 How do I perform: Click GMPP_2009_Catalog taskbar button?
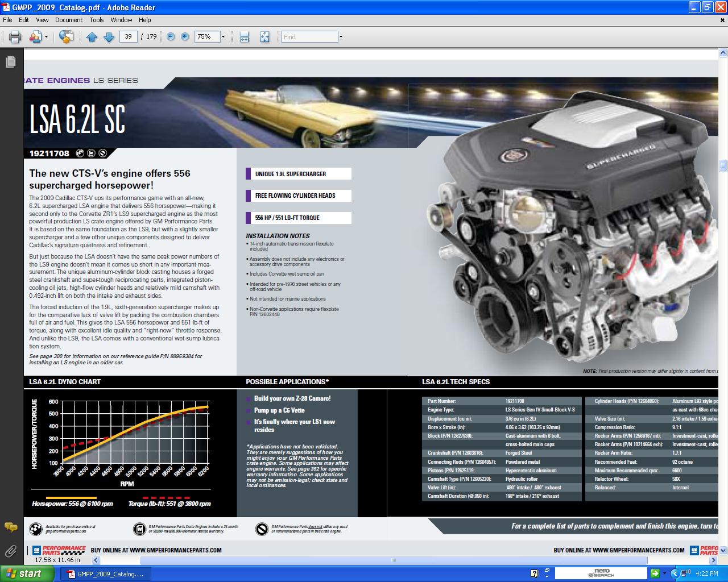[x=105, y=574]
